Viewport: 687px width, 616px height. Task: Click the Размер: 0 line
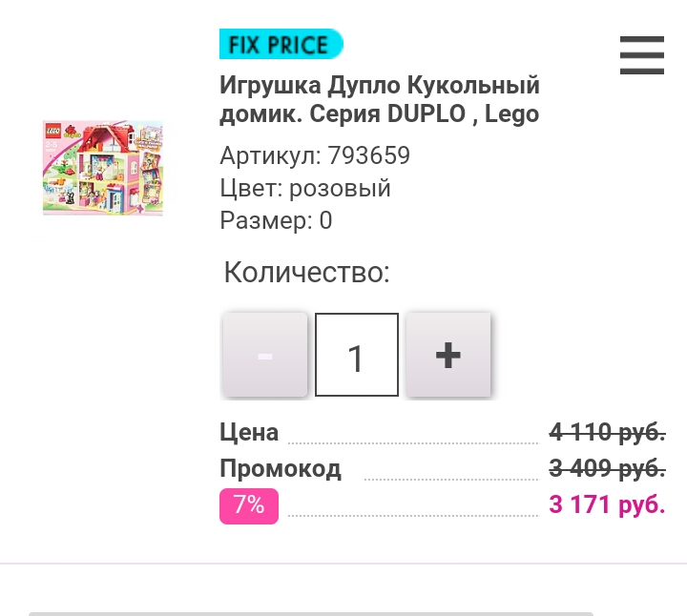click(276, 220)
